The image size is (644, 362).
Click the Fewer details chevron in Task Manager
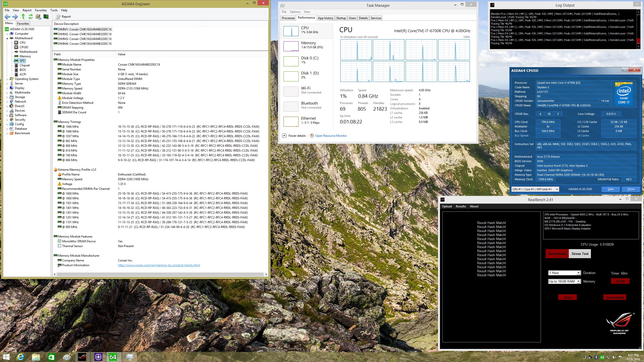[x=284, y=135]
